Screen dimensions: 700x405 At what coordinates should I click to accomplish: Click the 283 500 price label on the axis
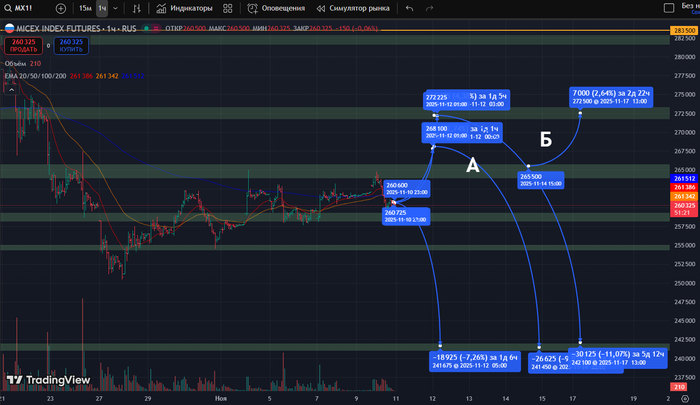683,32
